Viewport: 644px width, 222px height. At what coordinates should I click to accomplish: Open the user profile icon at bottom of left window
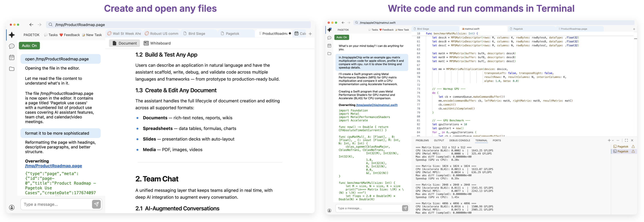click(x=12, y=207)
